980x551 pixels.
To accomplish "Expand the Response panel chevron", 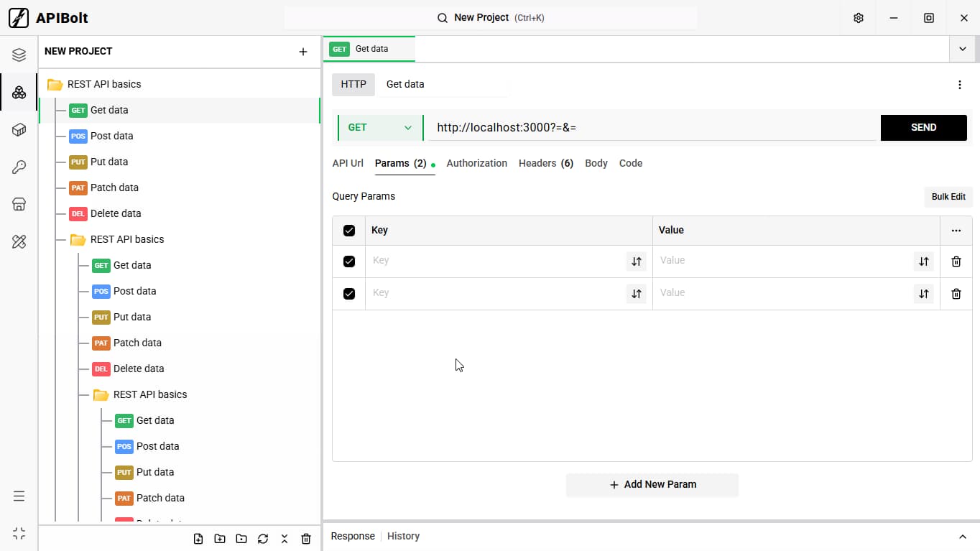I will pyautogui.click(x=963, y=537).
